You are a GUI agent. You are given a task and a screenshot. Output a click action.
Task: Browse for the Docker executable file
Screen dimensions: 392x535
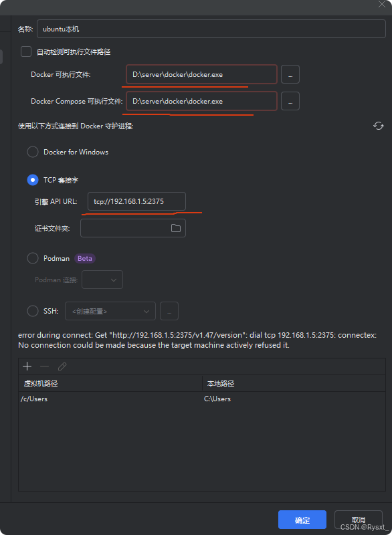click(290, 74)
